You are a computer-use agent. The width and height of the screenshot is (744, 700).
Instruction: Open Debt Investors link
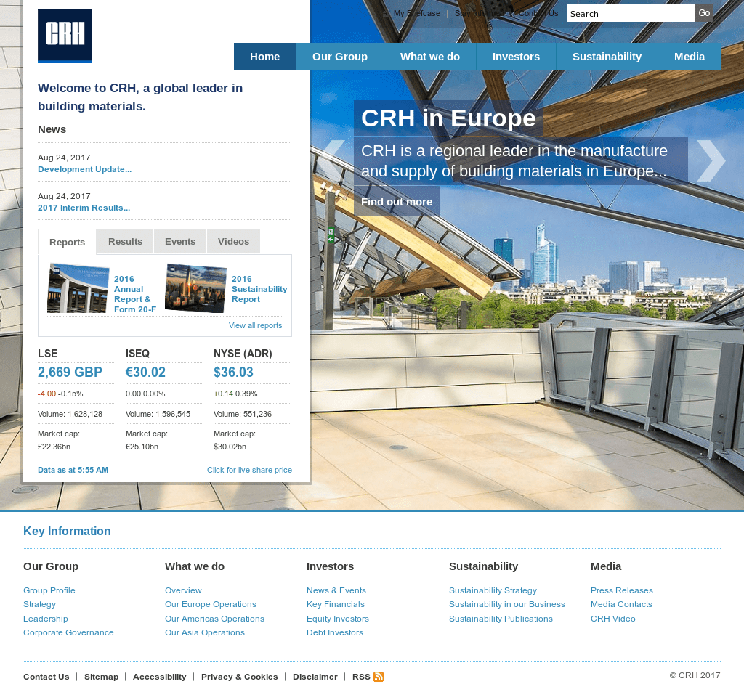click(x=334, y=632)
